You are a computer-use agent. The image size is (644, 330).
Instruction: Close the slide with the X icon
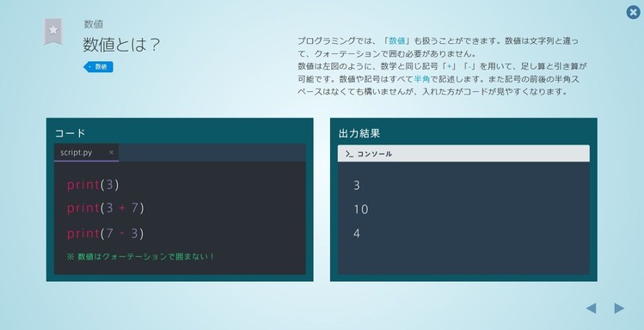click(x=633, y=12)
